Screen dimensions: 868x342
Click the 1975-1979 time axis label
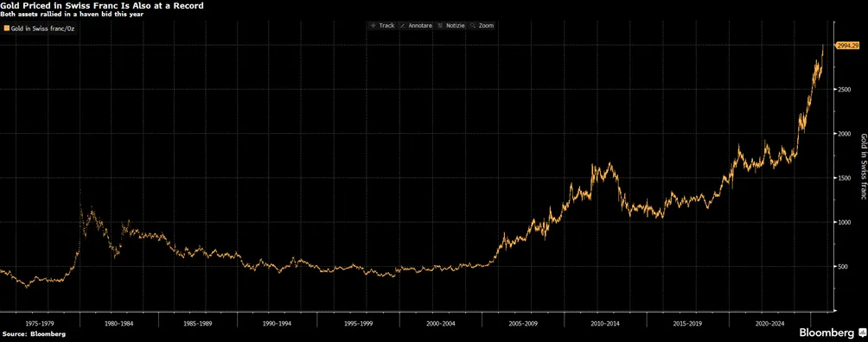pos(40,322)
